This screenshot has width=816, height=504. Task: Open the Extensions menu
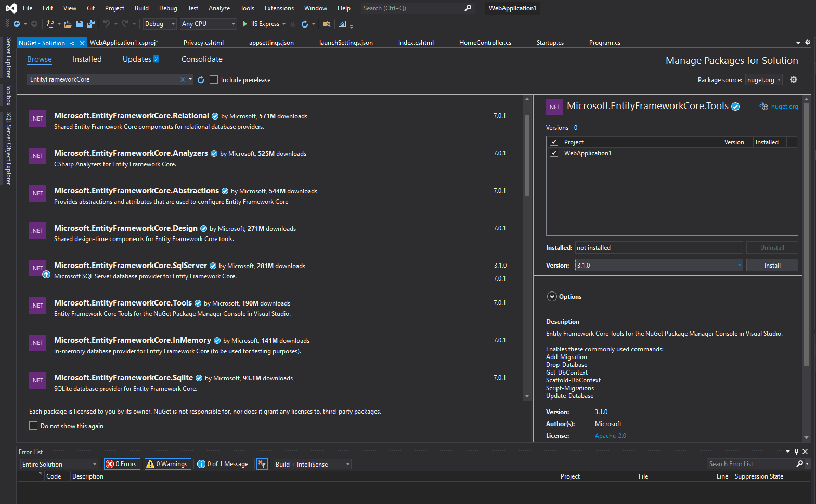tap(279, 8)
